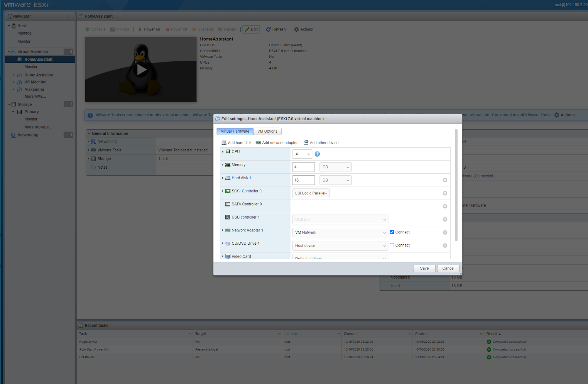Remove CD/DVD Drive 1 with its delete icon
The height and width of the screenshot is (384, 588).
click(x=445, y=245)
